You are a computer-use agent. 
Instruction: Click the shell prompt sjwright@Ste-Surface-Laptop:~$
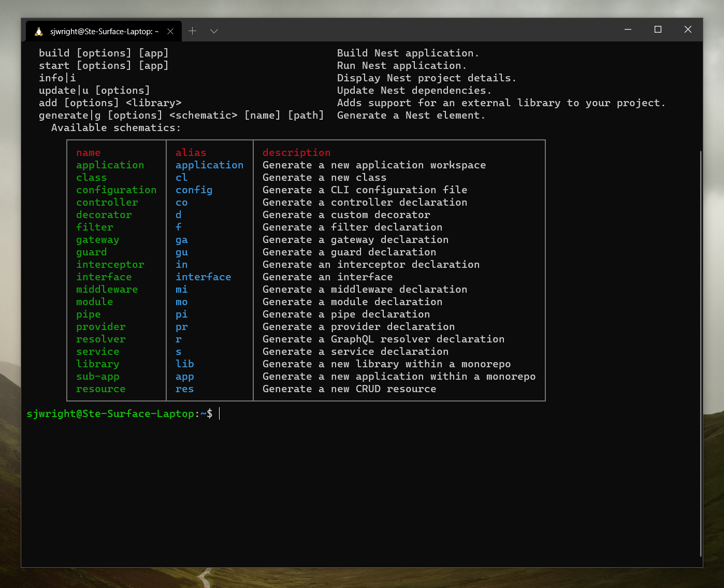(x=120, y=414)
